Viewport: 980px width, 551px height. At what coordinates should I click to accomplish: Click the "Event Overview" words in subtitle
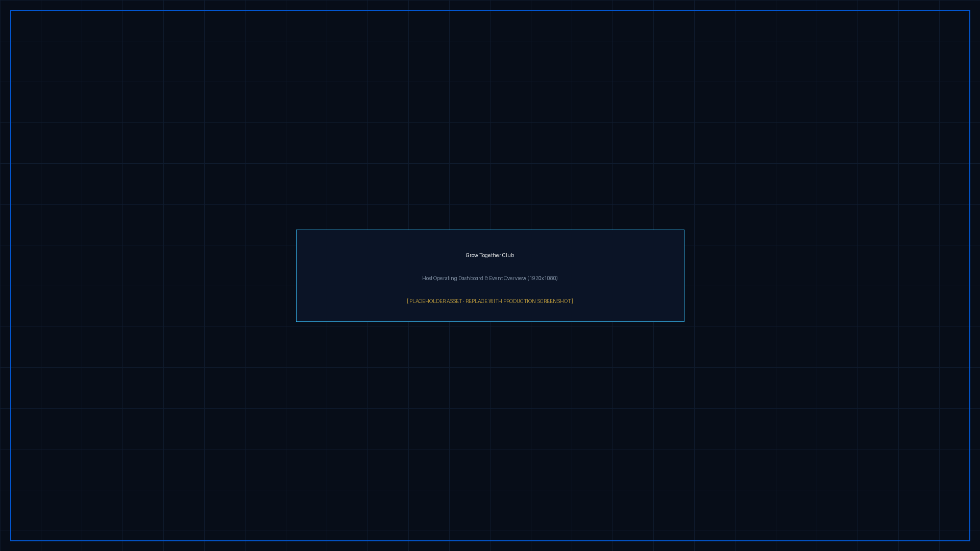[x=507, y=278]
